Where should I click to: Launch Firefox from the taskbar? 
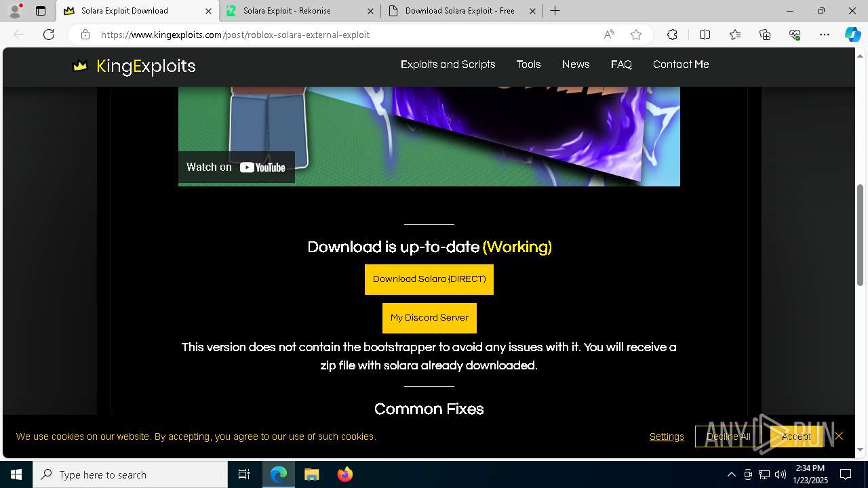click(344, 474)
